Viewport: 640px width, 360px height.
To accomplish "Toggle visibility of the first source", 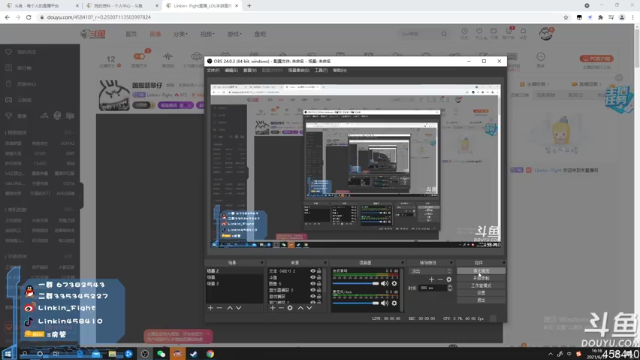I will (313, 271).
